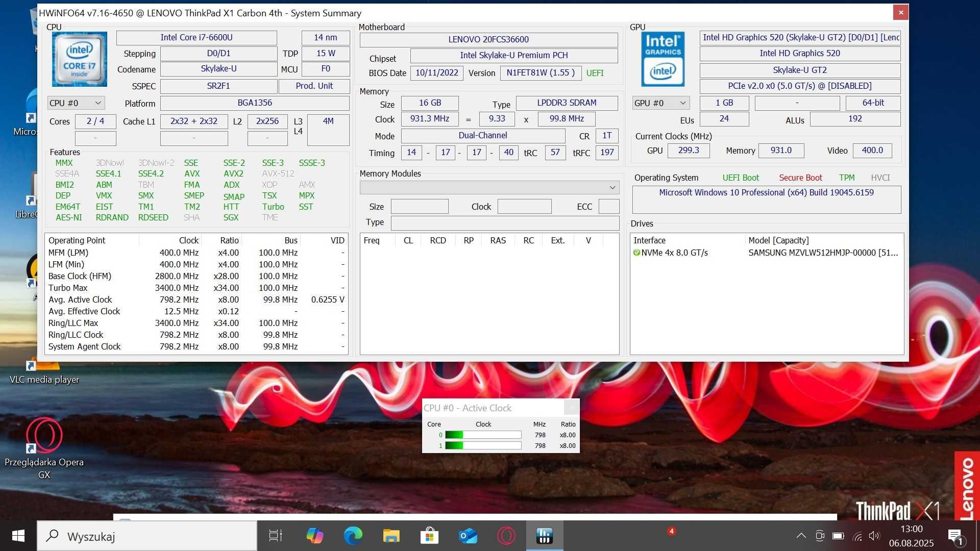Click the Wyszukaj taskbar search box
The height and width of the screenshot is (551, 980).
click(147, 536)
